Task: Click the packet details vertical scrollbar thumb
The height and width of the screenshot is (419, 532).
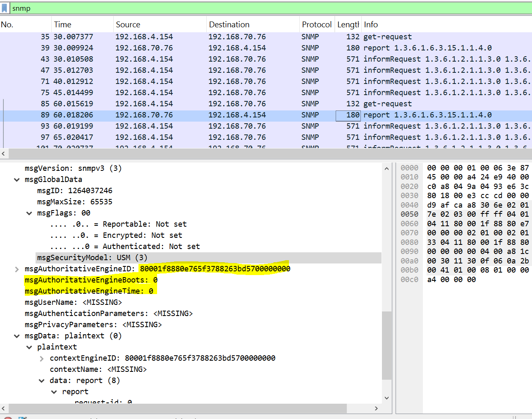Action: coord(386,345)
